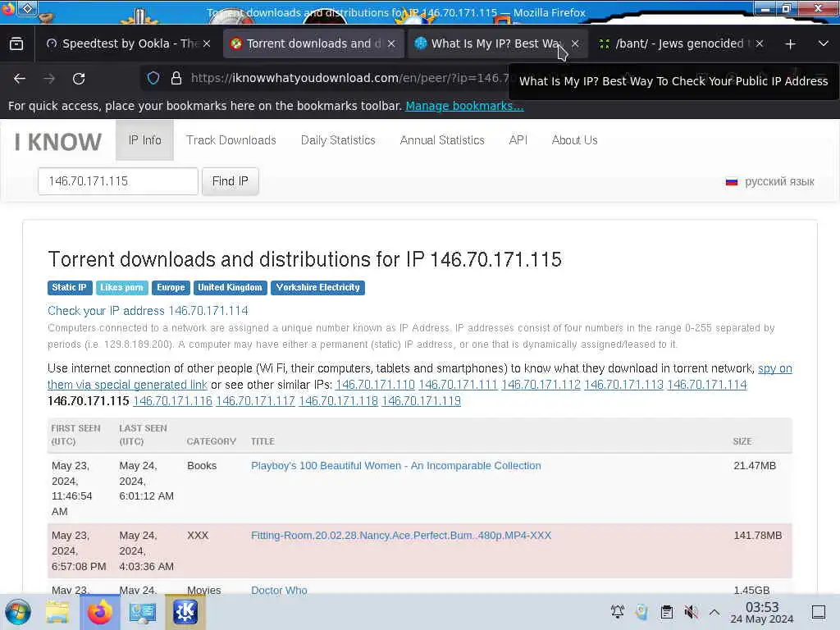Reload the current page
Screen dimensions: 840x630
pos(79,79)
